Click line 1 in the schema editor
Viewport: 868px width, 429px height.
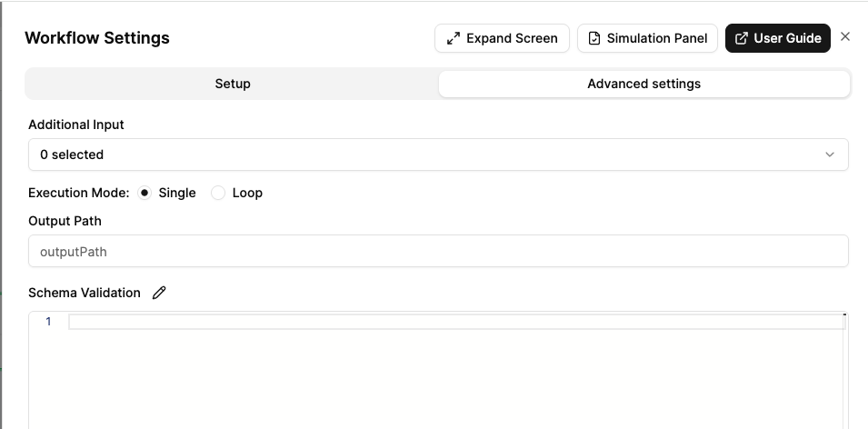click(x=456, y=322)
